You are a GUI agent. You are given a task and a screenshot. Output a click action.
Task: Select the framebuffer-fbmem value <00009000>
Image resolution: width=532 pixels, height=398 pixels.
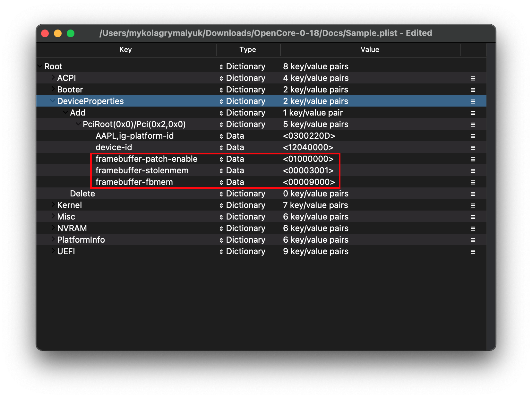coord(309,182)
